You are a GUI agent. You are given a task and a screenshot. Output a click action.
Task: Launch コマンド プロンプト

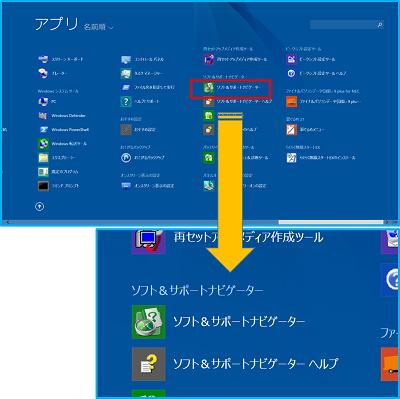tap(58, 186)
